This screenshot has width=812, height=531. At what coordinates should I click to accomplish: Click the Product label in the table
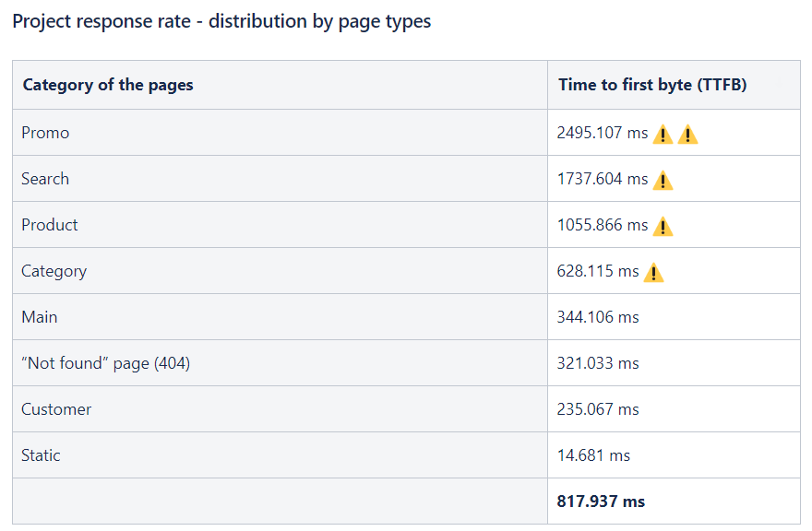click(50, 225)
